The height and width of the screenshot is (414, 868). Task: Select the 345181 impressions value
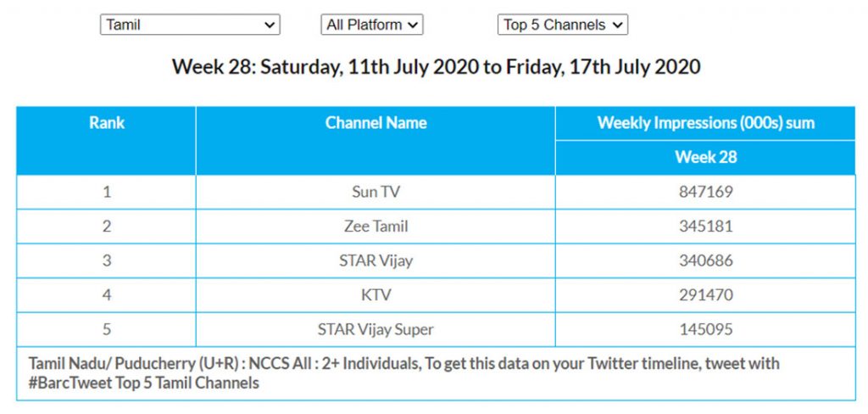tap(705, 227)
